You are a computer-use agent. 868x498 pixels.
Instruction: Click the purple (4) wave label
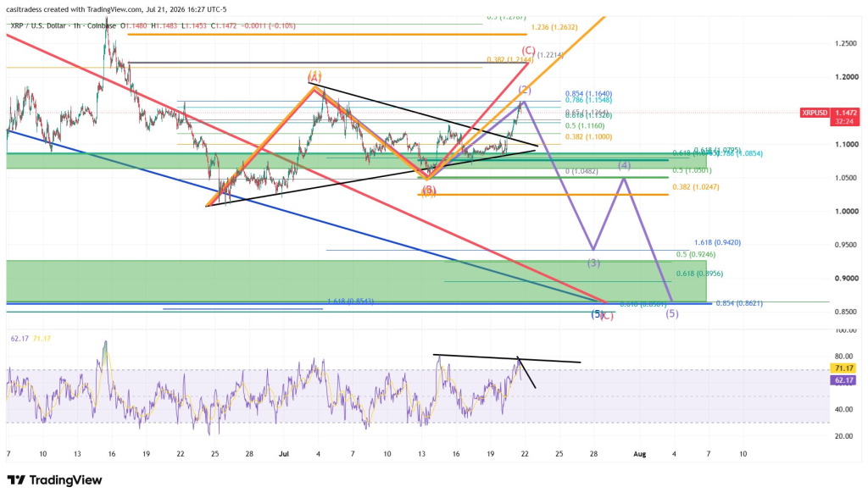625,165
